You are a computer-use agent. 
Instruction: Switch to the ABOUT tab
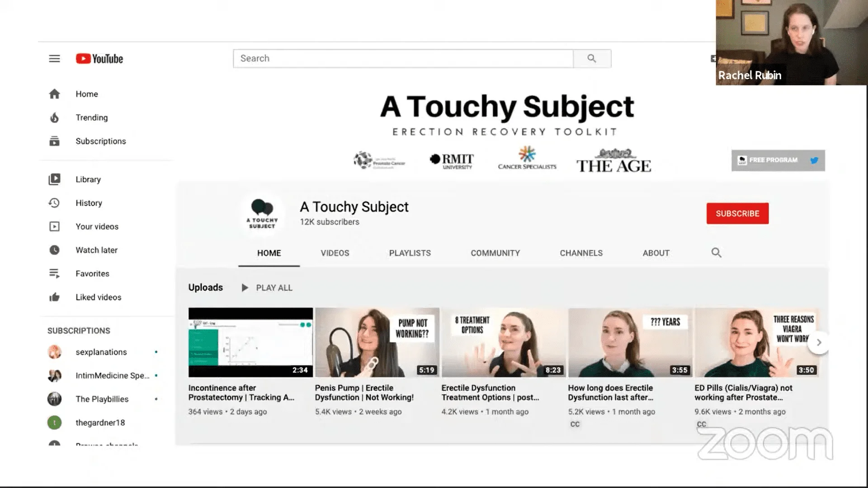coord(656,253)
